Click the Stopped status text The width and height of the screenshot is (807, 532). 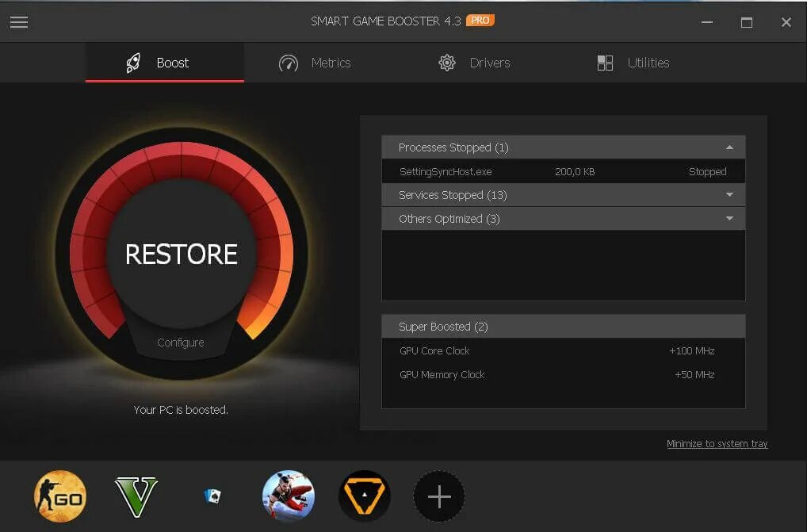[708, 172]
